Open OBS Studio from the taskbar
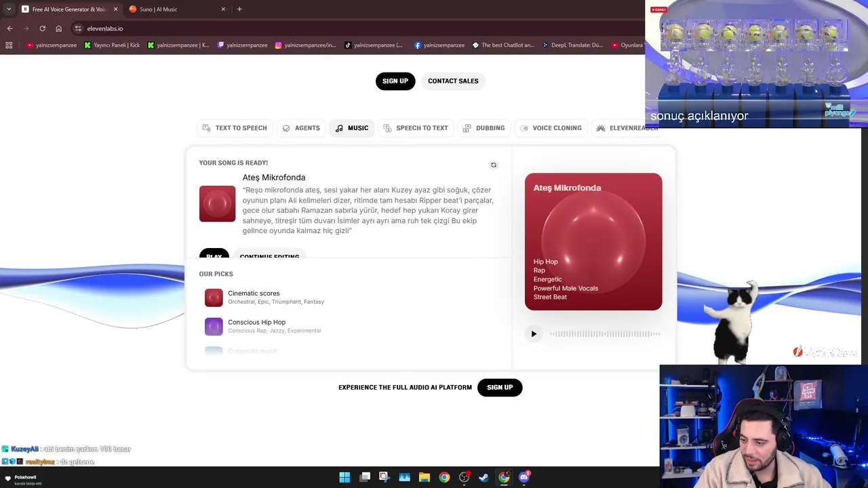The image size is (868, 488). pyautogui.click(x=464, y=477)
